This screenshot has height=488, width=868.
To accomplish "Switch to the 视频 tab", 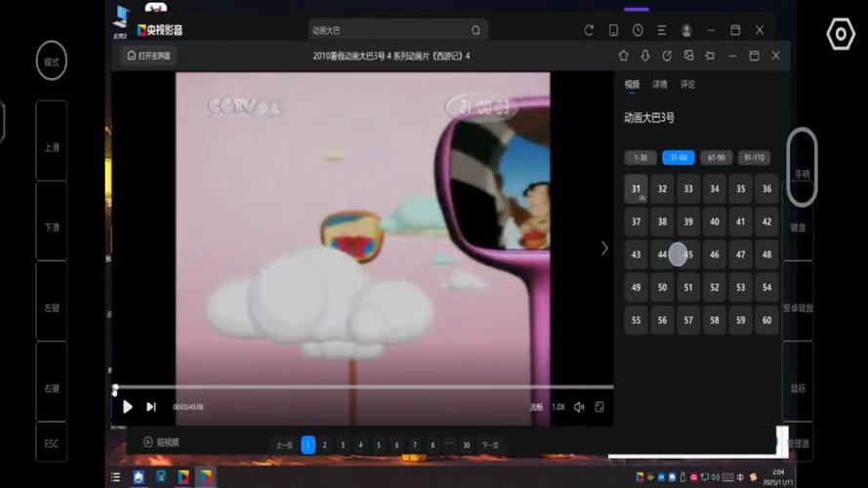I will (x=632, y=84).
